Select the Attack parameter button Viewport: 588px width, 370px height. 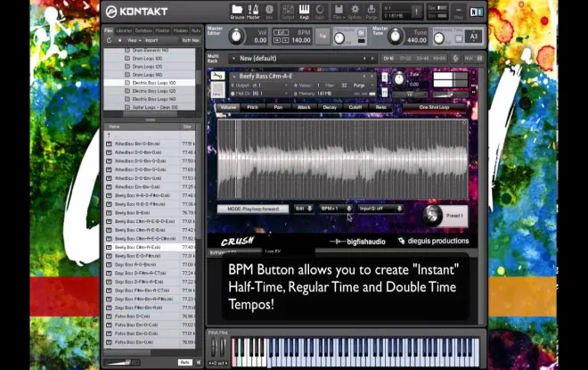(304, 107)
